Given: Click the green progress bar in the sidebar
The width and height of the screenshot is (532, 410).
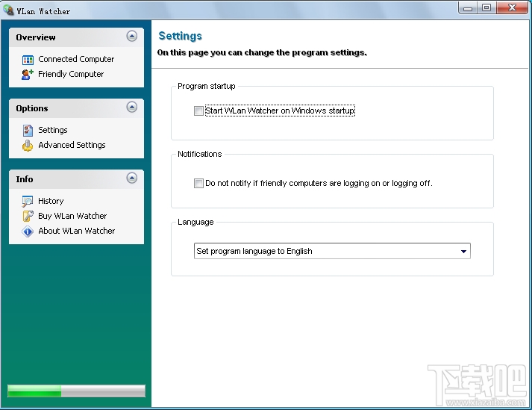Looking at the screenshot, I should 76,391.
